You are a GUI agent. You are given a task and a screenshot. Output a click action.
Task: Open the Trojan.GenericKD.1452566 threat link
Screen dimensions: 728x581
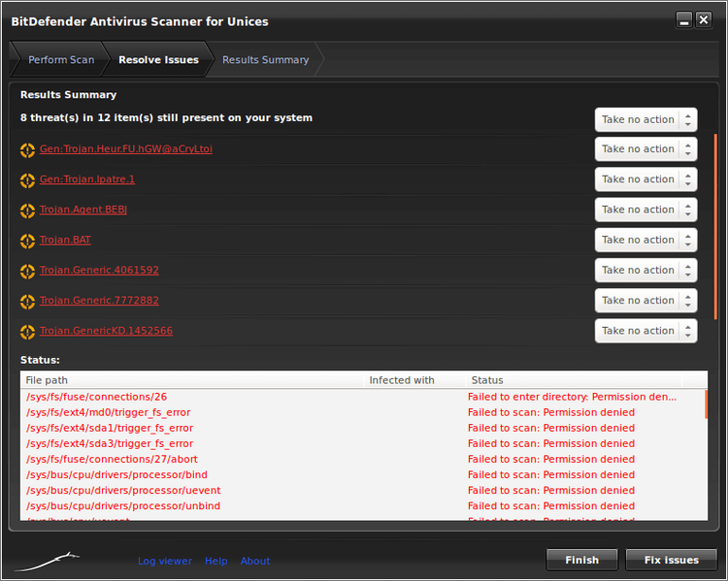tap(106, 331)
